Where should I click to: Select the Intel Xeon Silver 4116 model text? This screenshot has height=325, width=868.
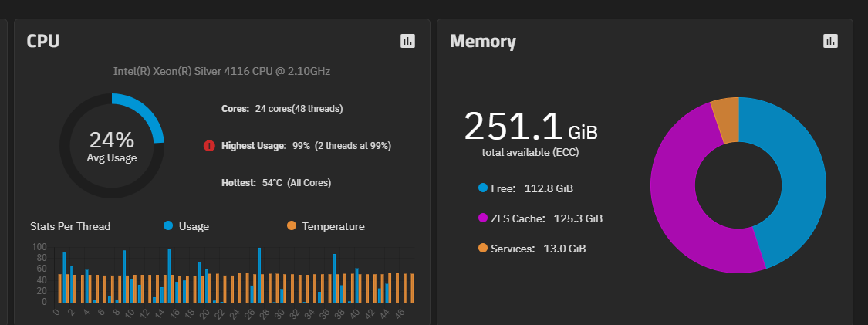pos(222,72)
